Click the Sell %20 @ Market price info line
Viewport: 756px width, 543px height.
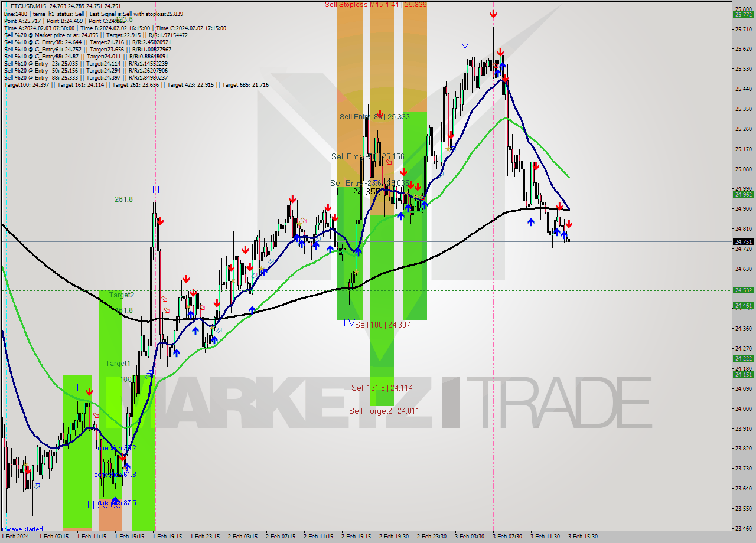click(96, 35)
